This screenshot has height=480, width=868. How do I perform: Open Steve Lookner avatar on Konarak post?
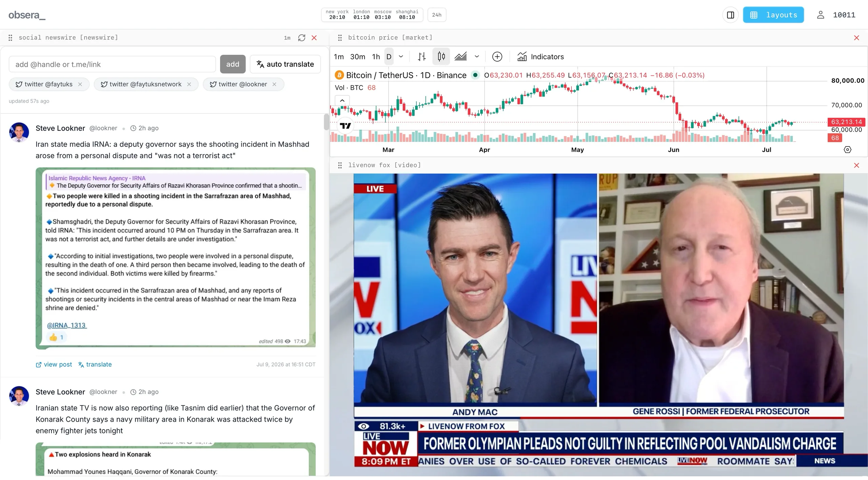coord(19,396)
